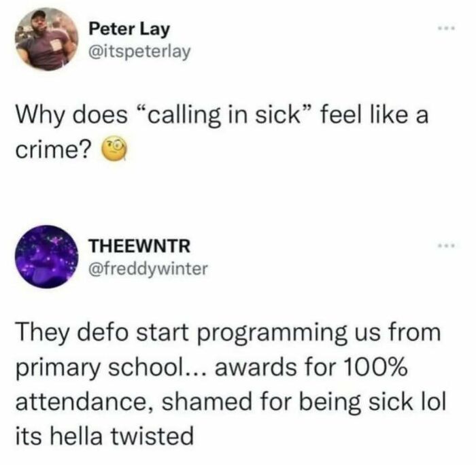
Task: Click the words "feel like a" in Peter's tweet
Action: [x=374, y=116]
